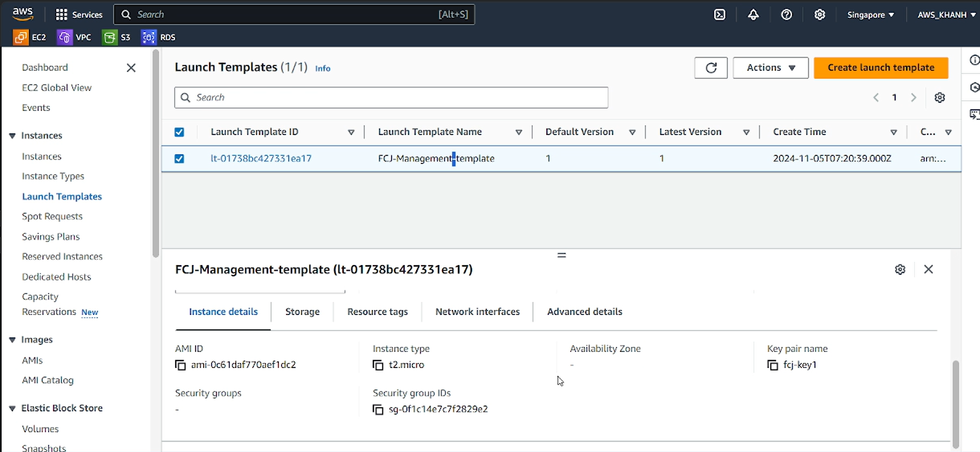Image resolution: width=980 pixels, height=452 pixels.
Task: Open Reserved Instances in sidebar
Action: pyautogui.click(x=62, y=257)
